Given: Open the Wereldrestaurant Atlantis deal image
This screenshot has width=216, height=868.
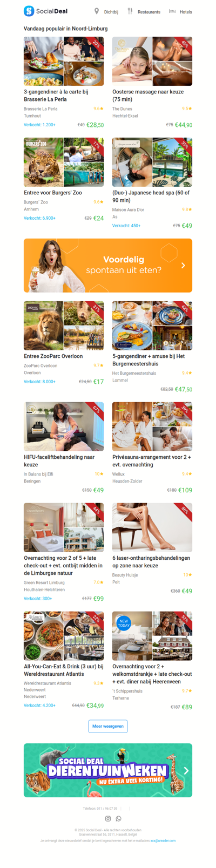Looking at the screenshot, I should click(x=64, y=636).
